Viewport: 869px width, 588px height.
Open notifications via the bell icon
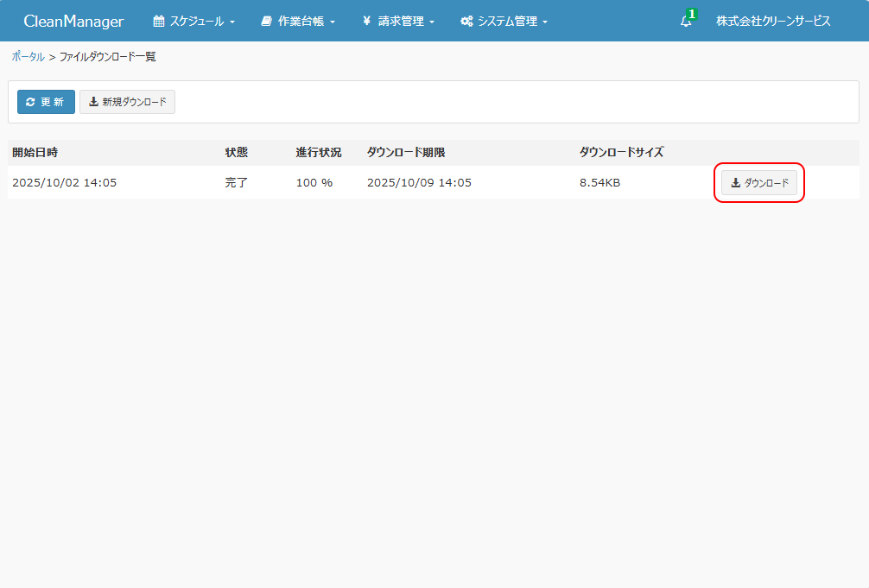(x=686, y=22)
